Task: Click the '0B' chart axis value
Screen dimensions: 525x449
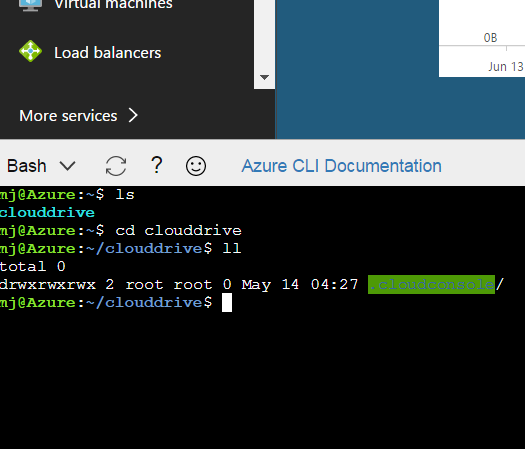Action: (x=490, y=38)
